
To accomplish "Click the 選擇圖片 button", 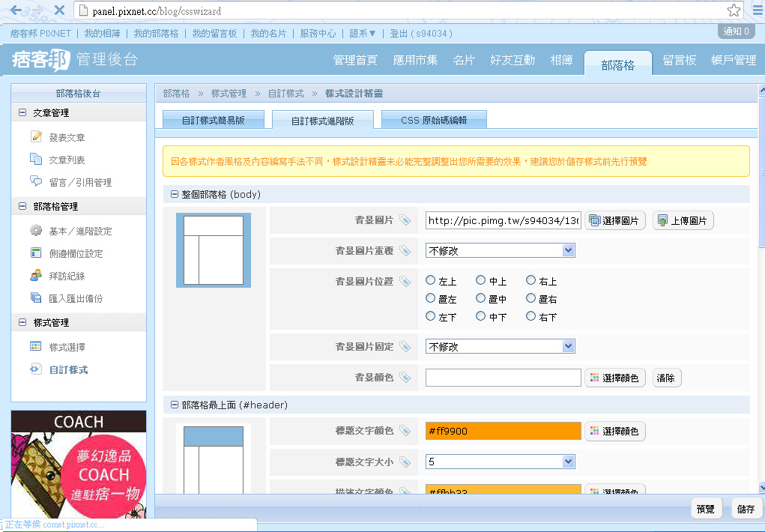I will point(615,220).
